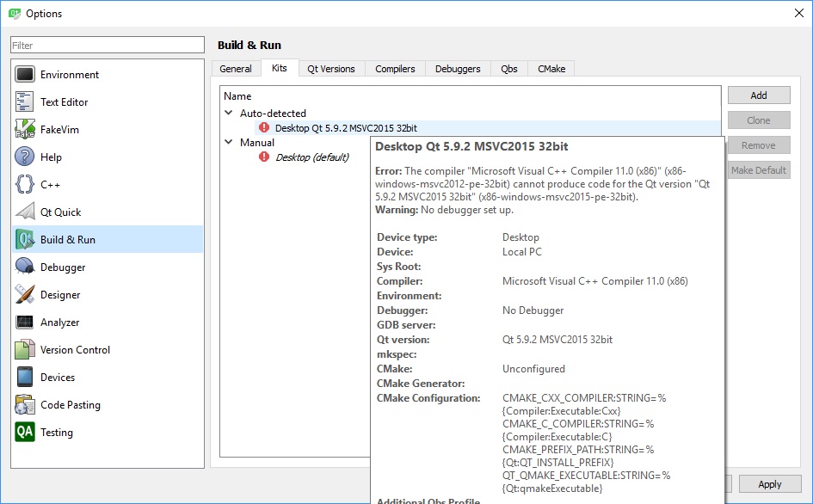This screenshot has width=813, height=504.
Task: Click the Name column header
Action: click(x=237, y=96)
